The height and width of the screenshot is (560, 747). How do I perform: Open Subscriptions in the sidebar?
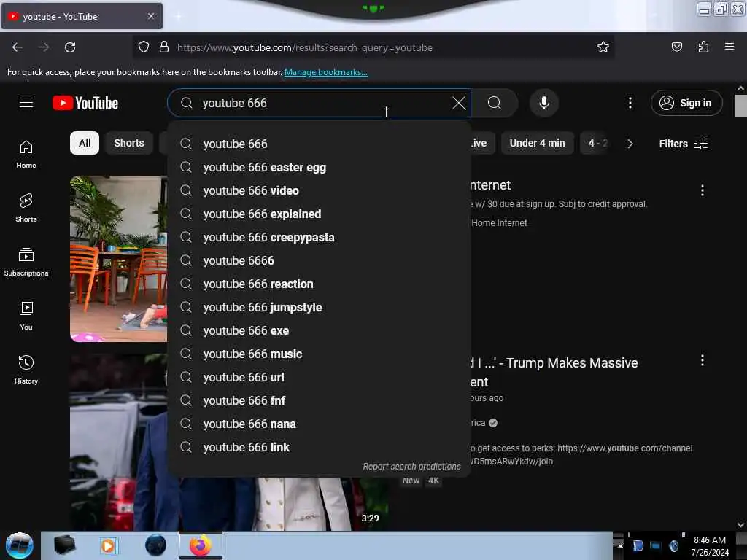26,262
